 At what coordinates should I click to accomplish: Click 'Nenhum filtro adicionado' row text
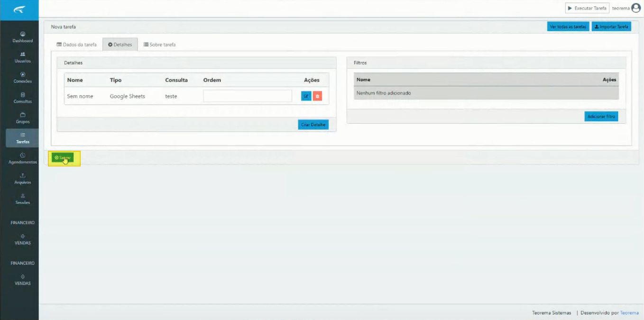[x=384, y=93]
